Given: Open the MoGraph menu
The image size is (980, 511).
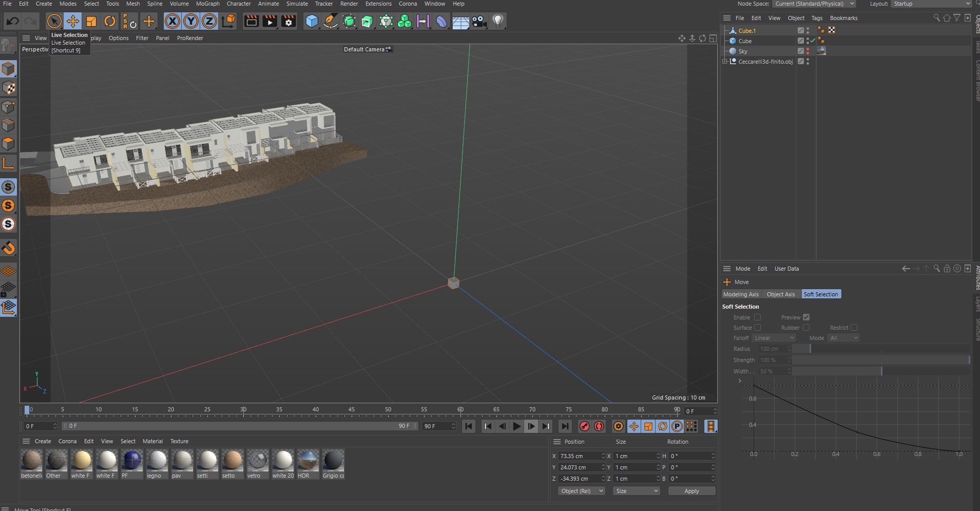Looking at the screenshot, I should (x=208, y=4).
